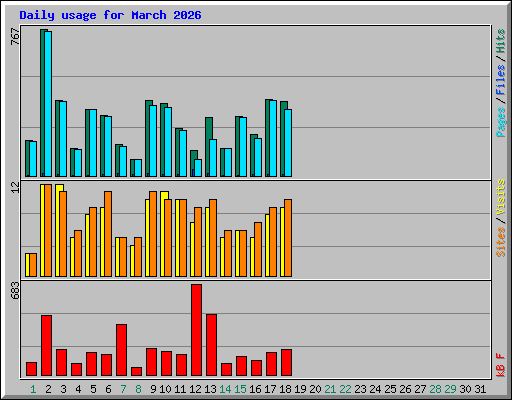Click the yellow visits bar for day 3
The height and width of the screenshot is (400, 512).
pos(57,230)
